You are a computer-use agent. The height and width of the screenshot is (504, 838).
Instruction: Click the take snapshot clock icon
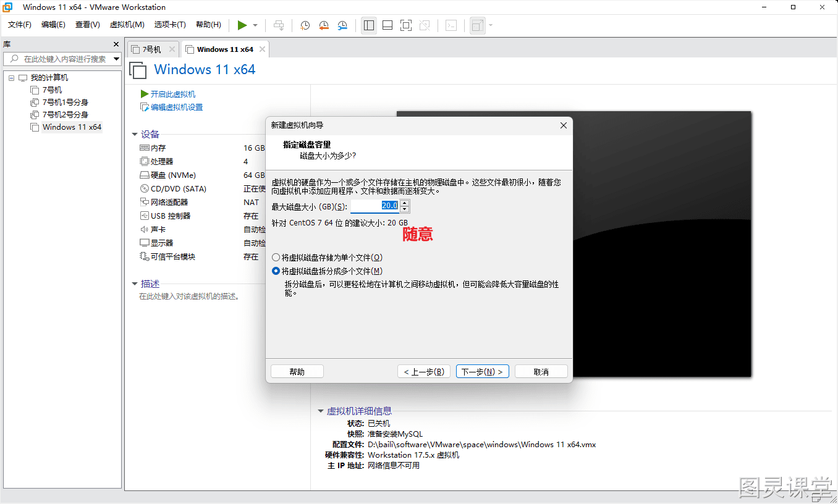pyautogui.click(x=305, y=25)
